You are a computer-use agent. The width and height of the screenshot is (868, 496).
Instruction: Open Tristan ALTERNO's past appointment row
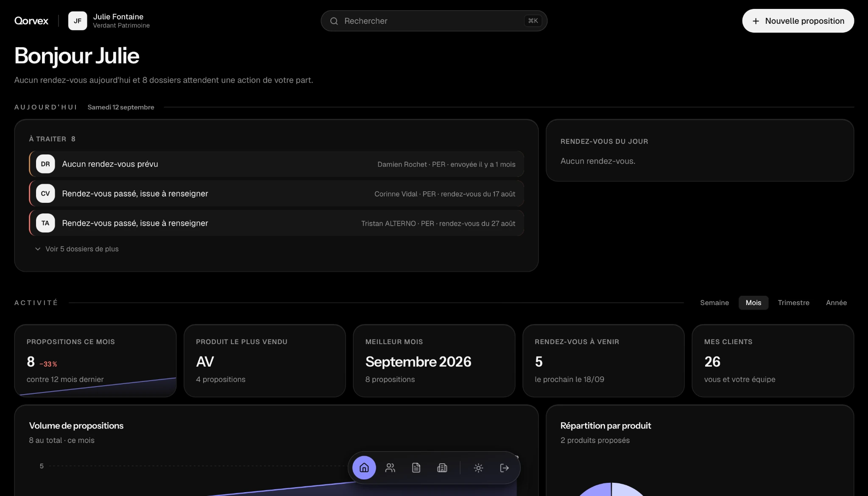point(276,223)
